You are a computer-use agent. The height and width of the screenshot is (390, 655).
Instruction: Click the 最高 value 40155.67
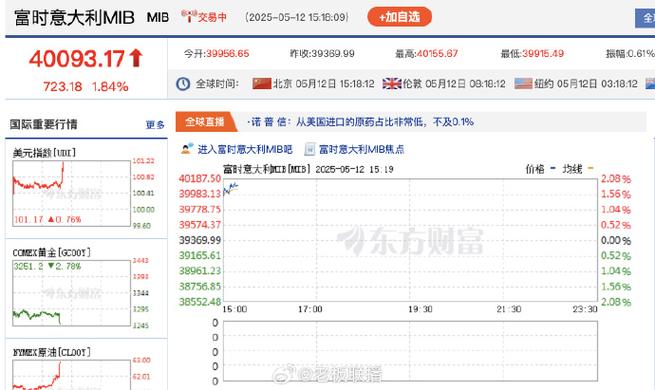[x=437, y=53]
